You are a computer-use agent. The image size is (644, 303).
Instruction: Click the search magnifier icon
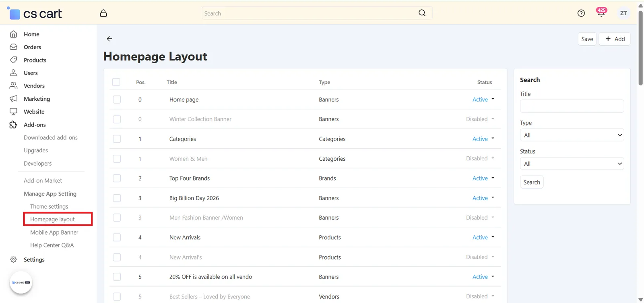pos(422,13)
